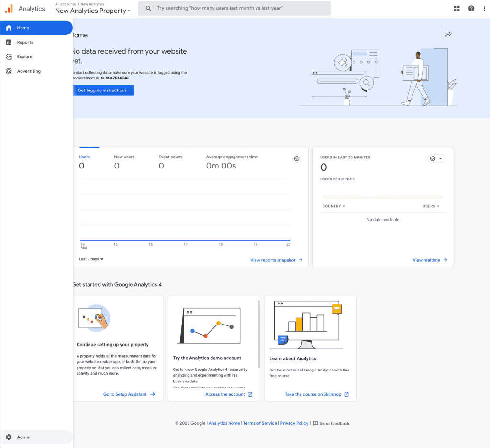Expand the Last 7 days date dropdown

click(x=91, y=259)
